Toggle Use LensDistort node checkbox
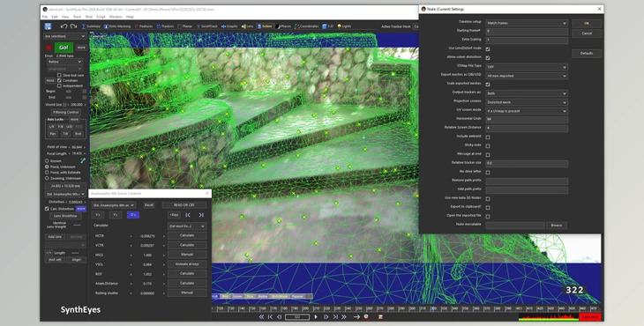Screen dimensions: 644x326 click(x=488, y=49)
